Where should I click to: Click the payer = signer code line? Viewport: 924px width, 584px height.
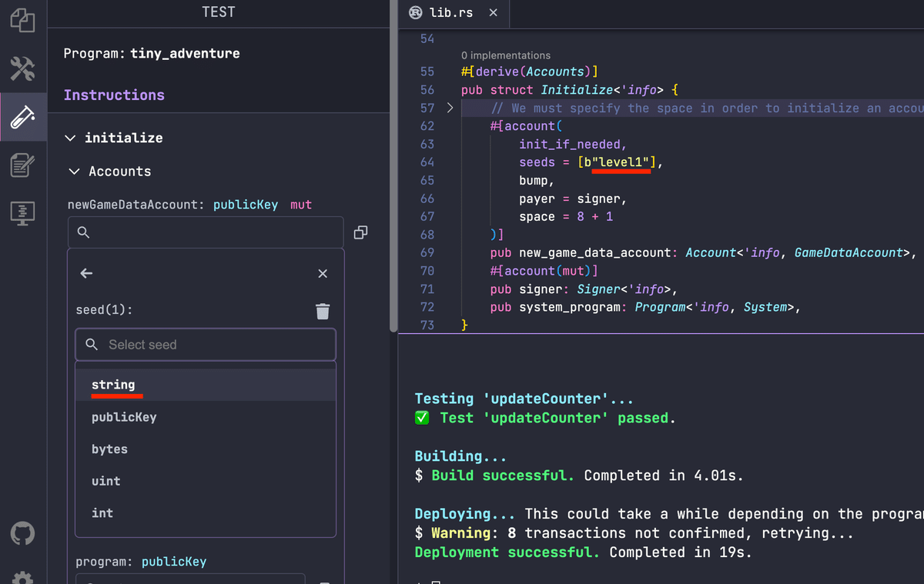[x=573, y=199]
